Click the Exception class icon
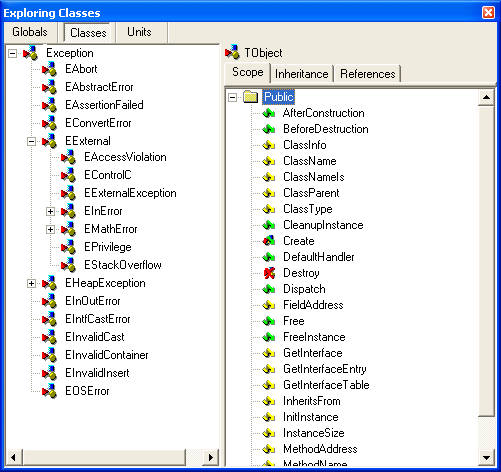 pos(31,53)
